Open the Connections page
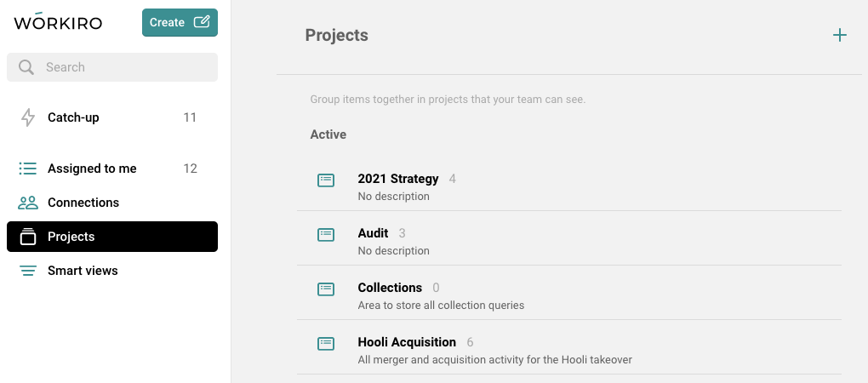The image size is (868, 383). (83, 203)
